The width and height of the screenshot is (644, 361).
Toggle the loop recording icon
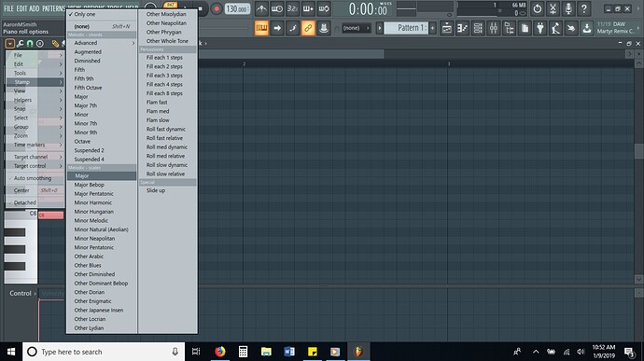[x=324, y=8]
